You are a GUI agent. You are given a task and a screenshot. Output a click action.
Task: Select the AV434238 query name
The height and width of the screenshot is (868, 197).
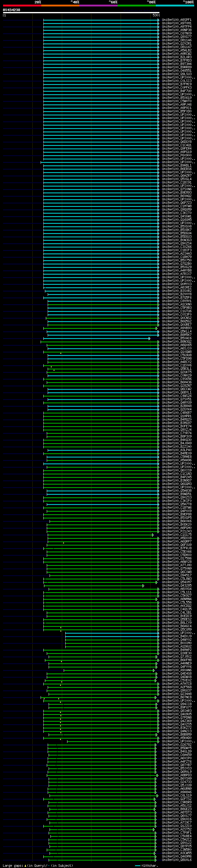(11, 10)
